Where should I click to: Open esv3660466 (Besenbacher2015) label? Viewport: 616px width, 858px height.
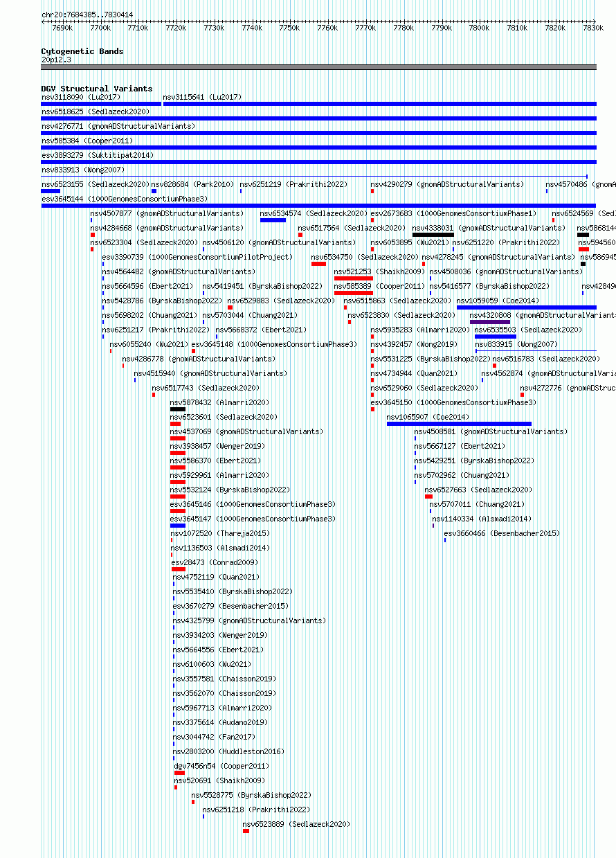click(x=502, y=533)
